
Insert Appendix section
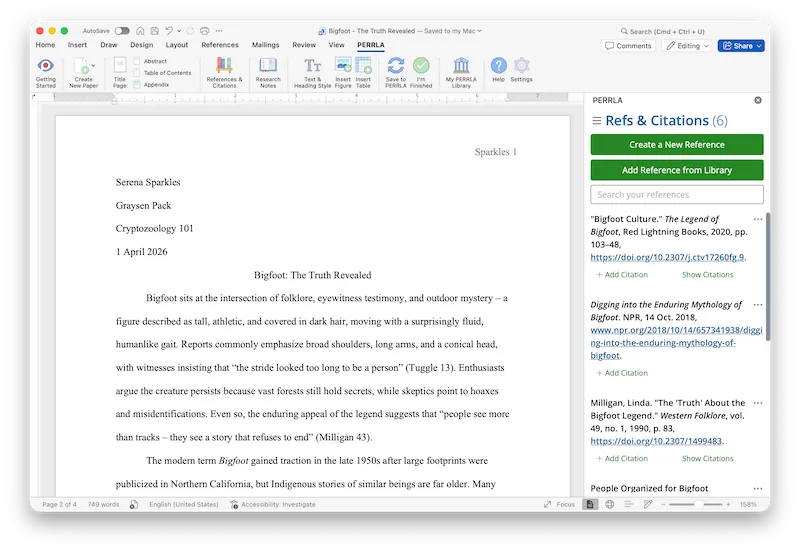151,85
